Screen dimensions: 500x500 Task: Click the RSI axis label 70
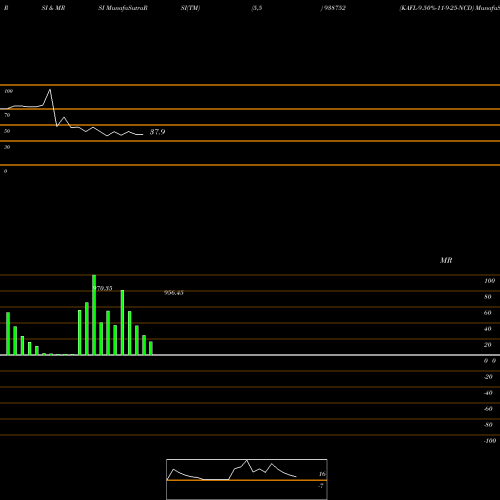point(7,115)
